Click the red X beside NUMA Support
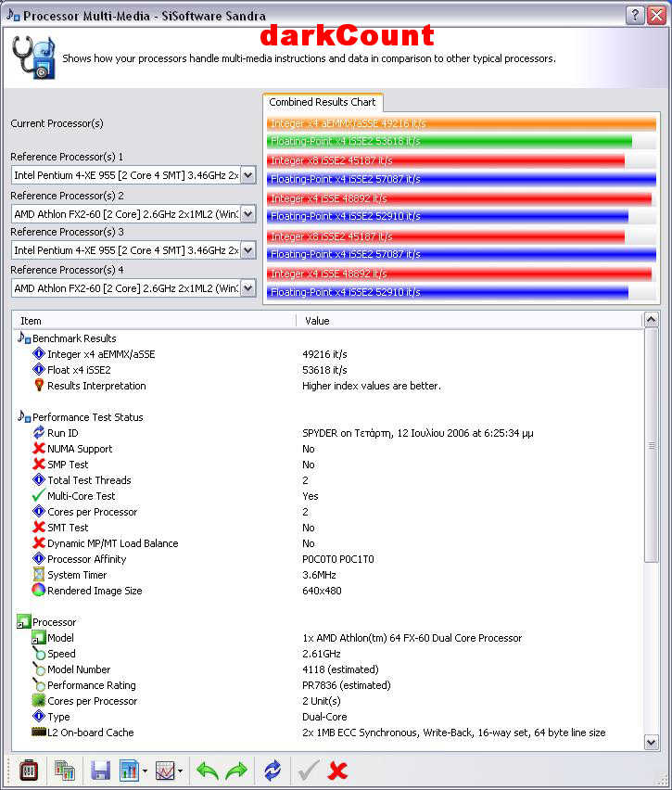Screen dimensions: 672x790 pos(39,448)
